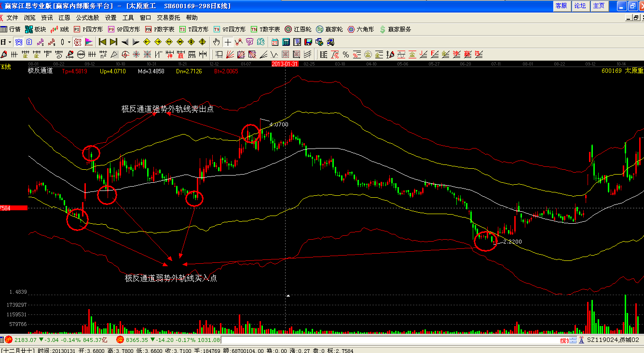This screenshot has width=644, height=353.
Task: Click the 论坛 forum button
Action: pos(580,6)
